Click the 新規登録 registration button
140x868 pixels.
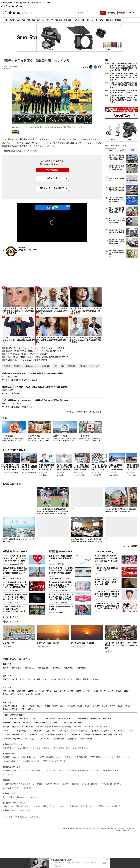pyautogui.click(x=122, y=13)
